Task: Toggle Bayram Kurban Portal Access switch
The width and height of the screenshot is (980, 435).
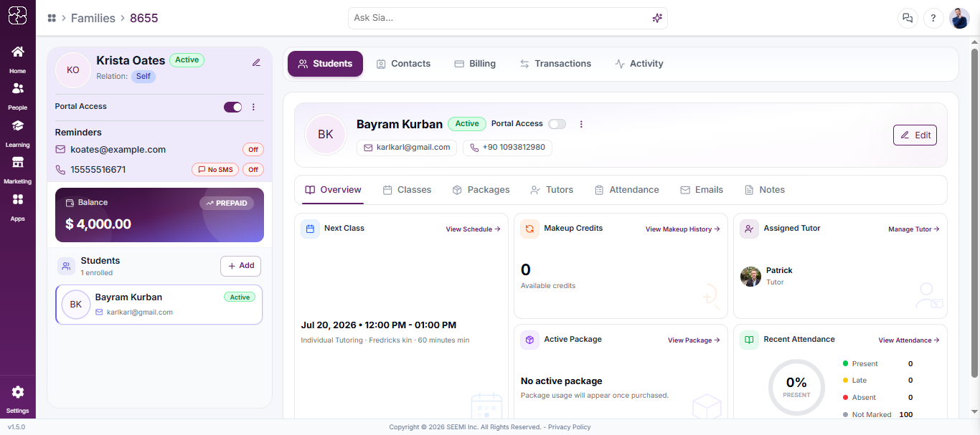Action: 557,124
